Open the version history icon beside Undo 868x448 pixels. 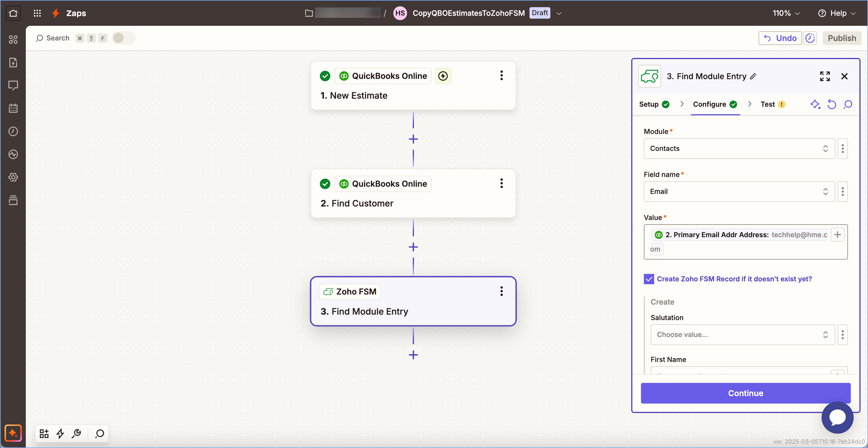(x=810, y=38)
